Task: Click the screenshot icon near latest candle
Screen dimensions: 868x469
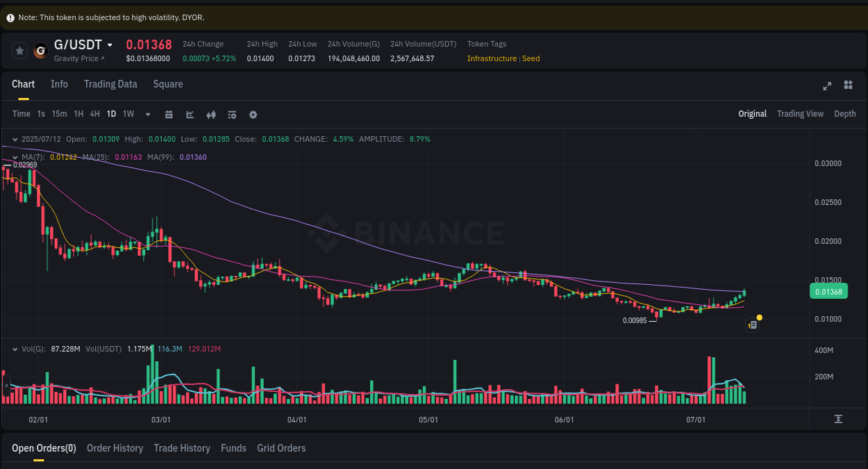Action: [x=752, y=324]
